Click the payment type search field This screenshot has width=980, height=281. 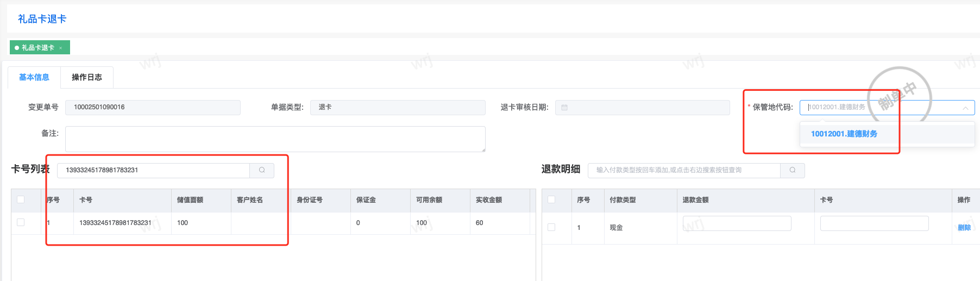[x=684, y=170]
